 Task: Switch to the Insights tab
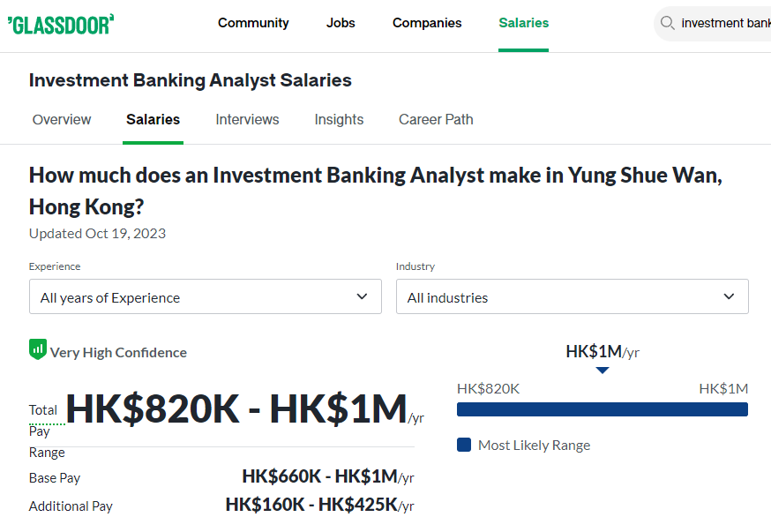coord(340,119)
